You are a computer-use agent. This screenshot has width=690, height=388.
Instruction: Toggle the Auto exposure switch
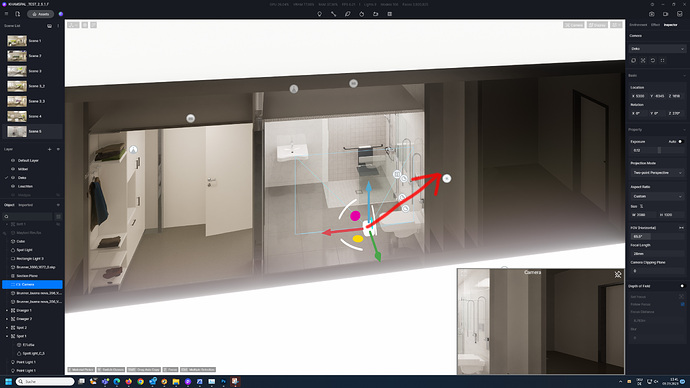coord(680,142)
